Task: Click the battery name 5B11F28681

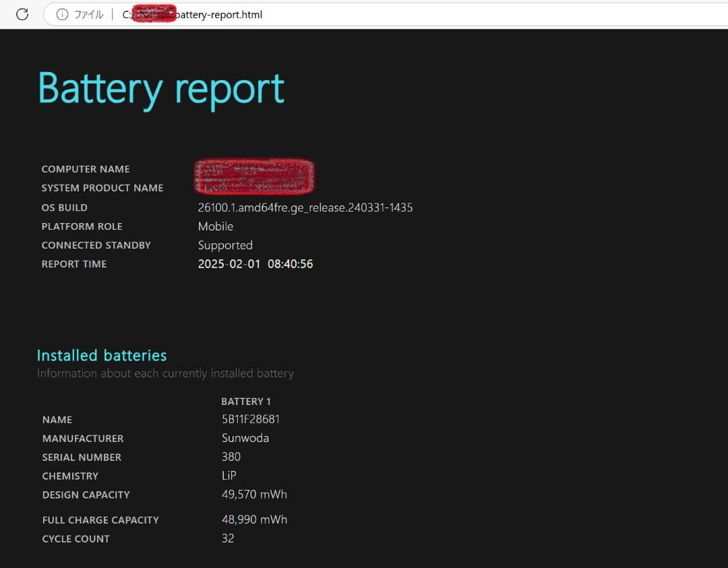Action: (250, 419)
